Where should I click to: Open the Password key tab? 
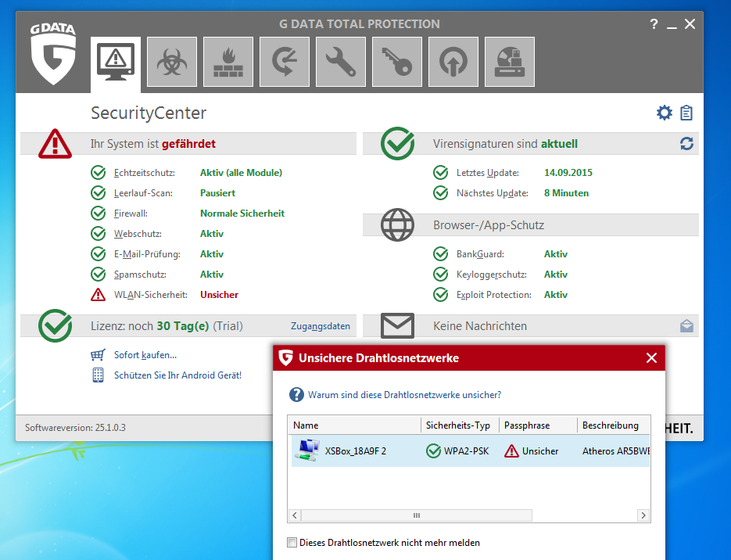(x=397, y=62)
